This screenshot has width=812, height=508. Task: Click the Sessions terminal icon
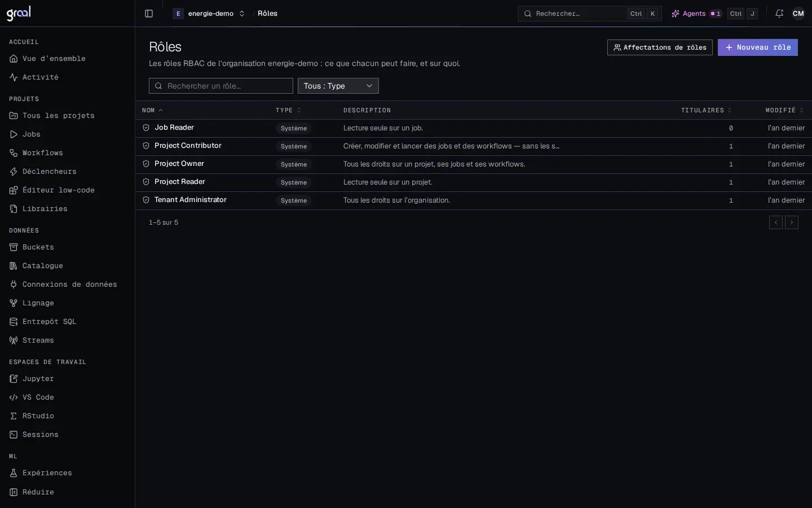coord(14,435)
